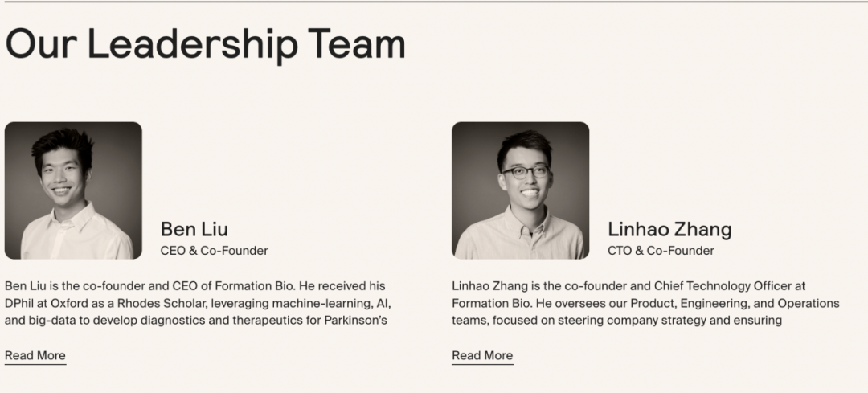The height and width of the screenshot is (393, 868).
Task: Click Linhao Zhang's bio paragraph
Action: pos(645,303)
